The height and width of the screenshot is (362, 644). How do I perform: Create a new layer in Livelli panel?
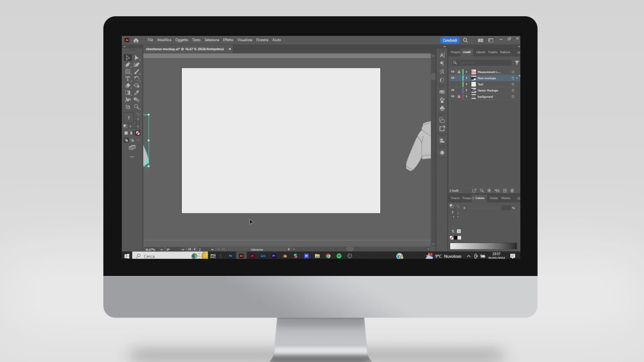point(505,190)
